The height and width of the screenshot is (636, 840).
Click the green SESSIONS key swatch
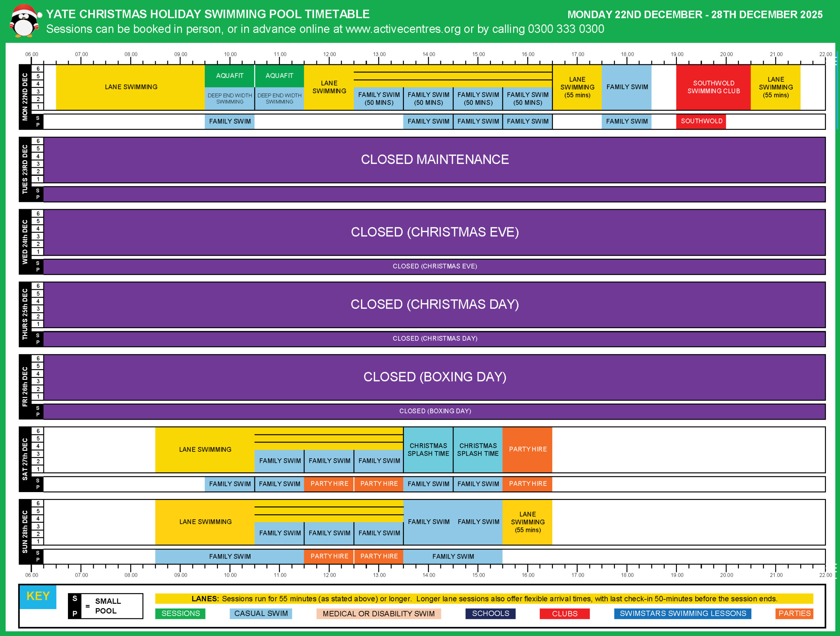(180, 614)
